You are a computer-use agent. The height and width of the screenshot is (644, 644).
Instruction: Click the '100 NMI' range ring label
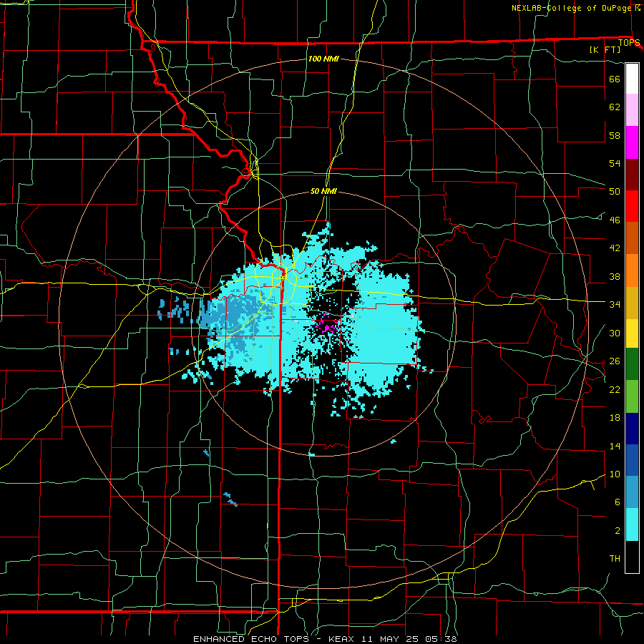tap(323, 59)
